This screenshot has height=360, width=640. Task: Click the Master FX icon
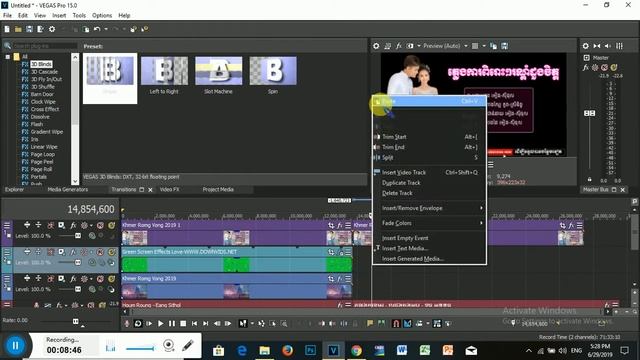tap(586, 67)
